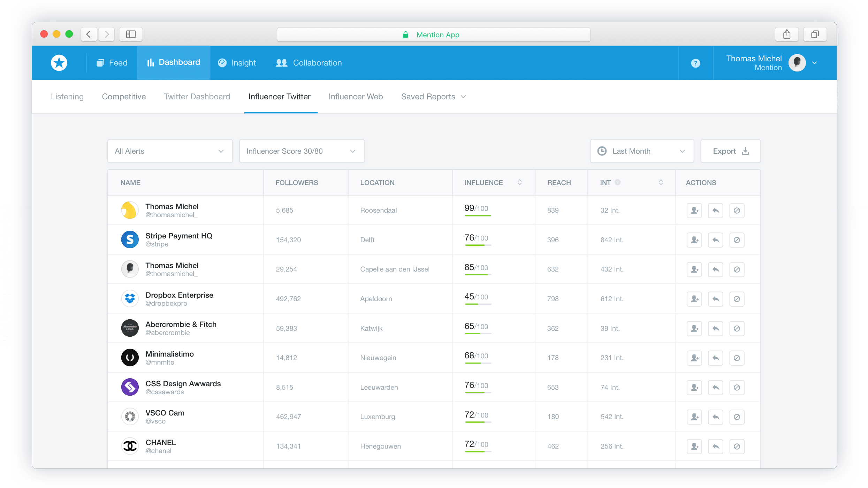The width and height of the screenshot is (868, 488).
Task: Follow Thomas Michel with add-user icon, first row
Action: pos(694,211)
